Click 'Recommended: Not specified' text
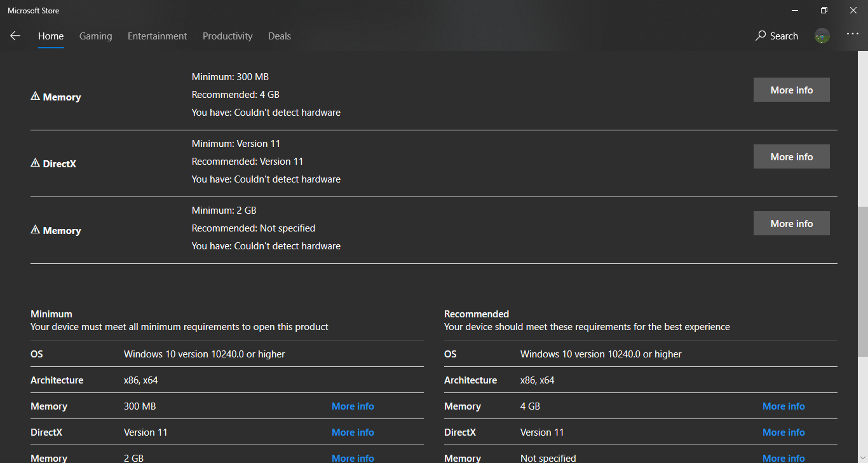 point(254,228)
